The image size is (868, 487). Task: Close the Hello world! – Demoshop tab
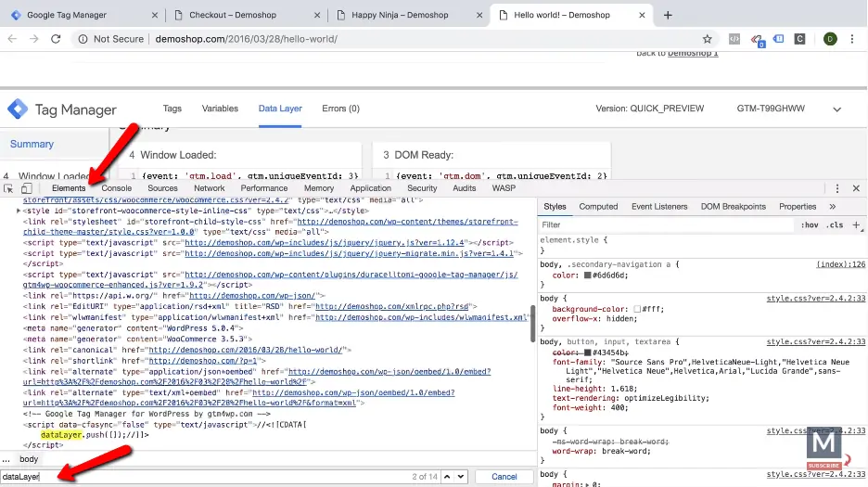click(x=642, y=15)
